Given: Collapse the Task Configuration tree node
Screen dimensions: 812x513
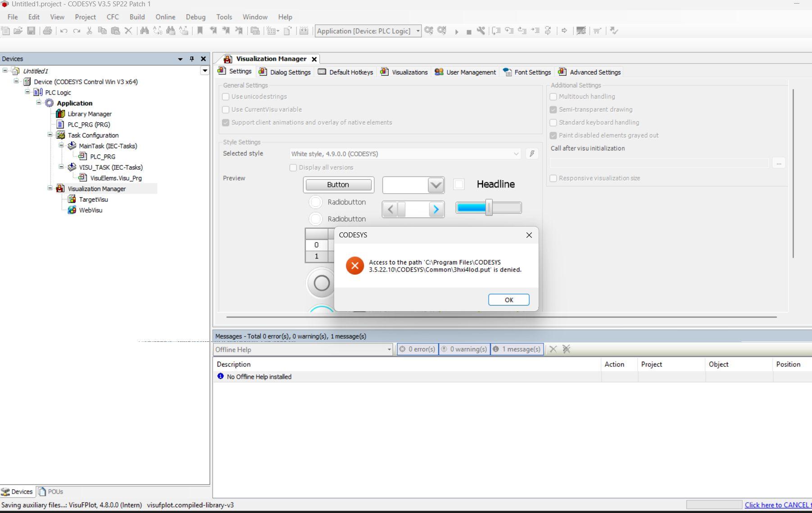Looking at the screenshot, I should [50, 135].
